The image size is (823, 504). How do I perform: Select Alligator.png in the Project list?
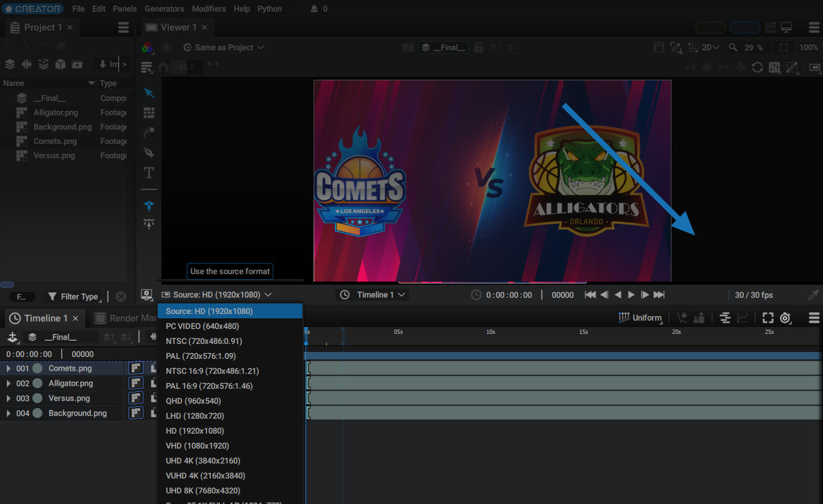point(64,113)
